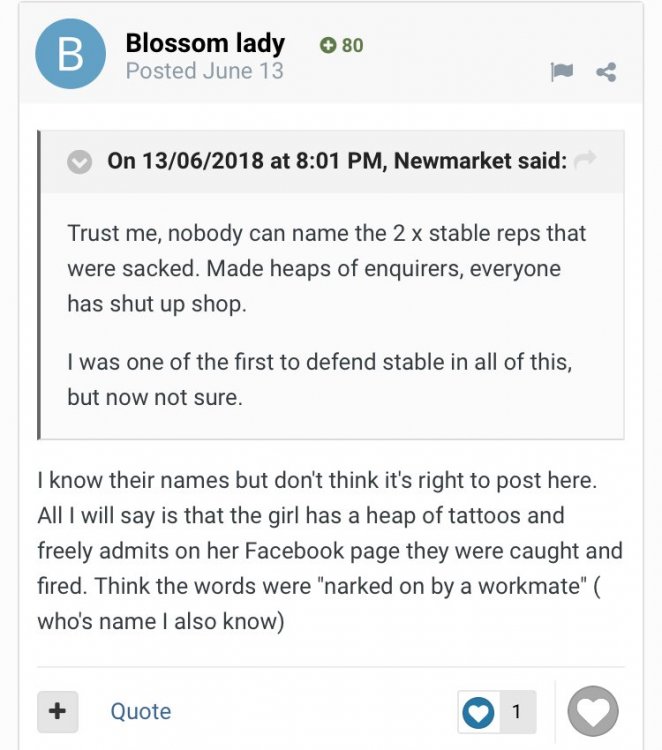Click the blue heart reaction icon
This screenshot has width=662, height=750.
pos(480,712)
